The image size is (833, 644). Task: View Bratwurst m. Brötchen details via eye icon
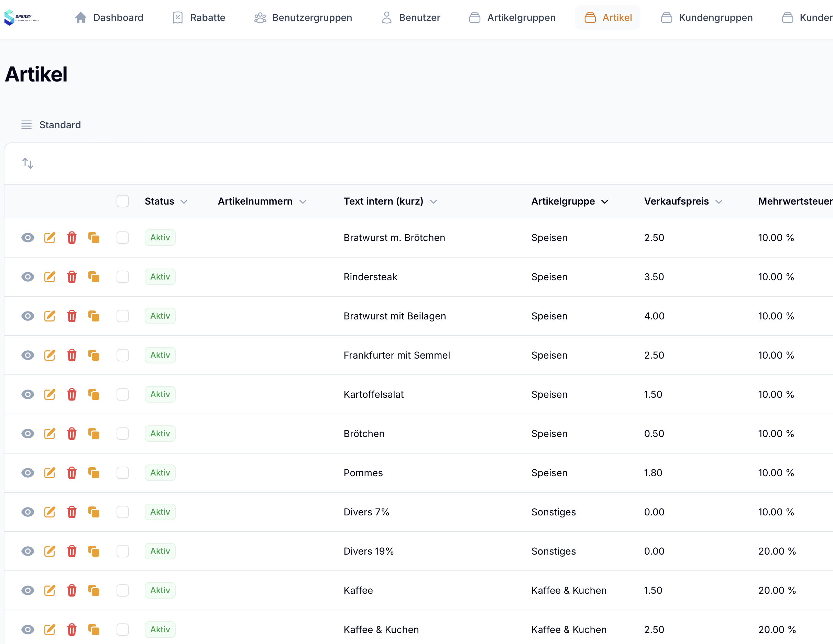coord(28,238)
